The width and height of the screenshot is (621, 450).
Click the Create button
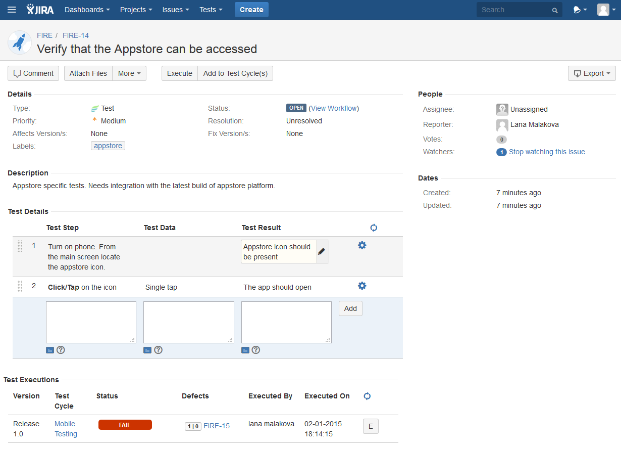(x=251, y=10)
